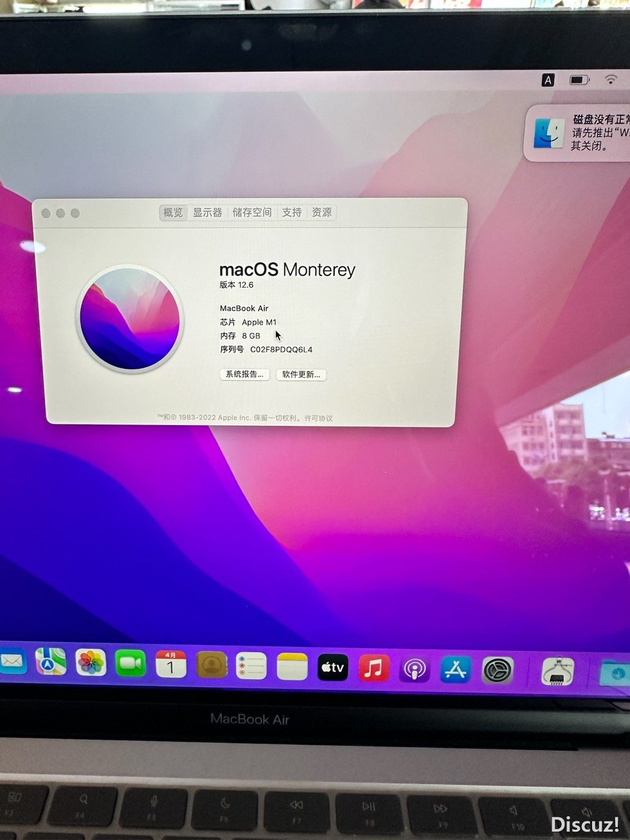This screenshot has width=630, height=840.
Task: Open the Wi-Fi menu bar icon
Action: click(x=610, y=80)
